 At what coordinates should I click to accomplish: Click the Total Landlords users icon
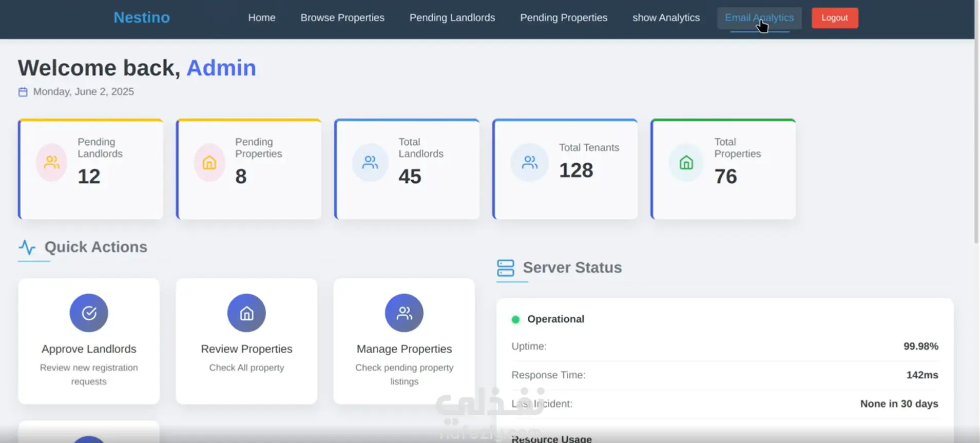pyautogui.click(x=370, y=163)
